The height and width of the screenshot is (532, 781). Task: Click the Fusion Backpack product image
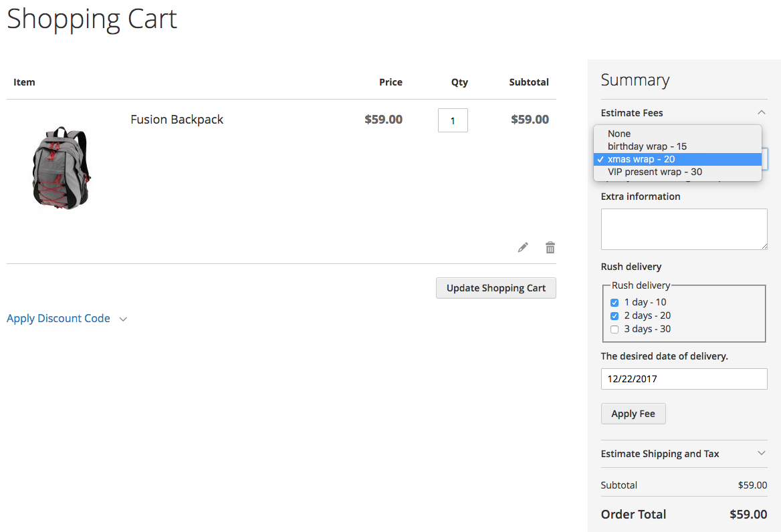pos(62,167)
